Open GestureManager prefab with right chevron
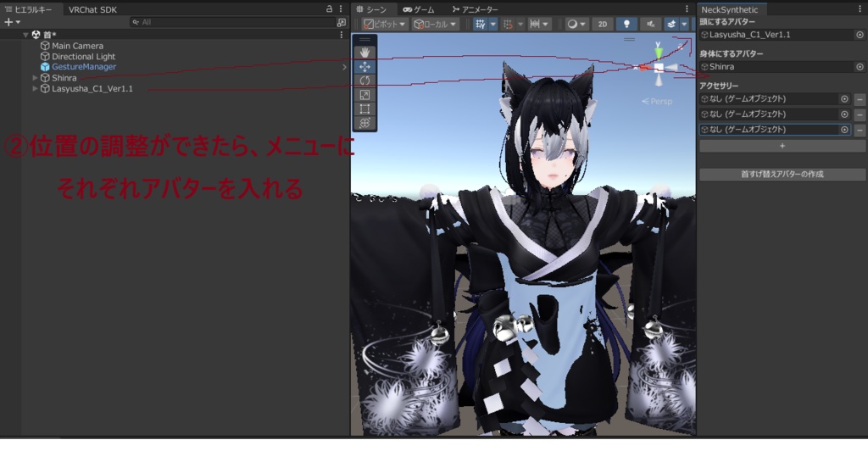 344,67
